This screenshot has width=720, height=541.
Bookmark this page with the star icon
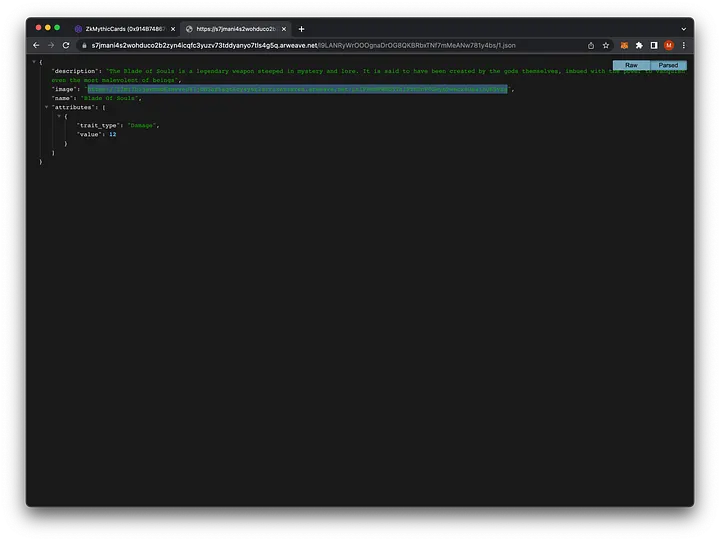pyautogui.click(x=606, y=45)
